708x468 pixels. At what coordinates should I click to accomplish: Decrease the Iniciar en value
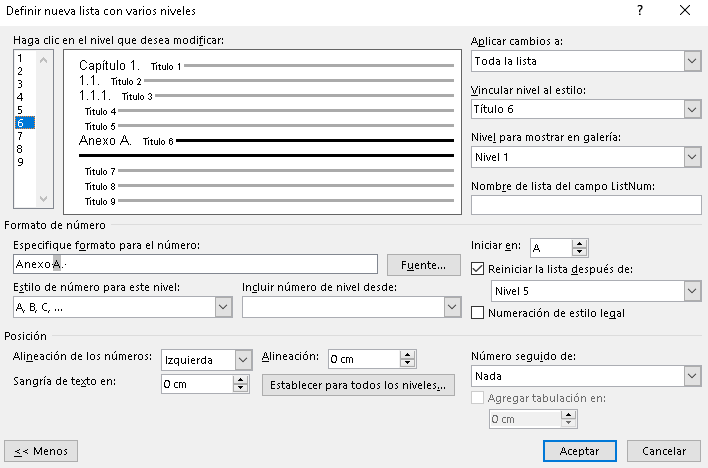click(579, 253)
